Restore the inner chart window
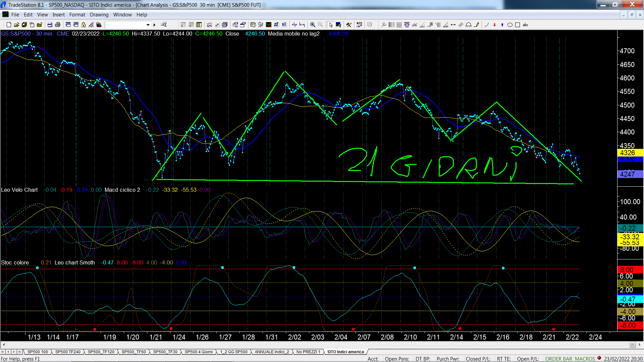 click(632, 15)
